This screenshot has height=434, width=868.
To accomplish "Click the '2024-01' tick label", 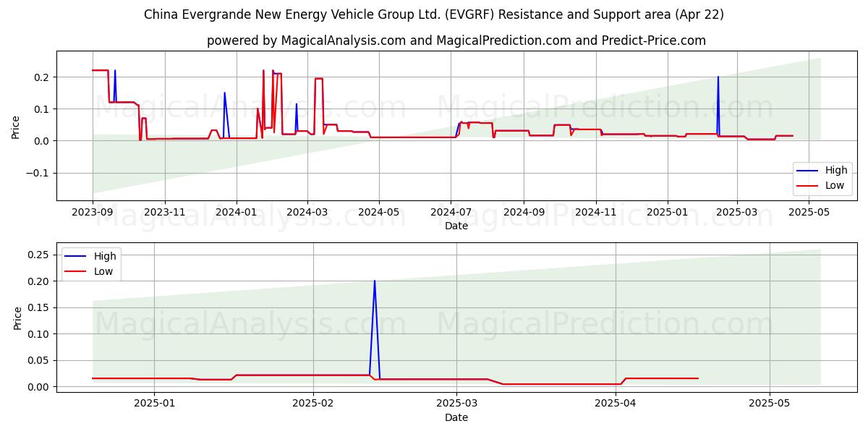I will coord(237,212).
